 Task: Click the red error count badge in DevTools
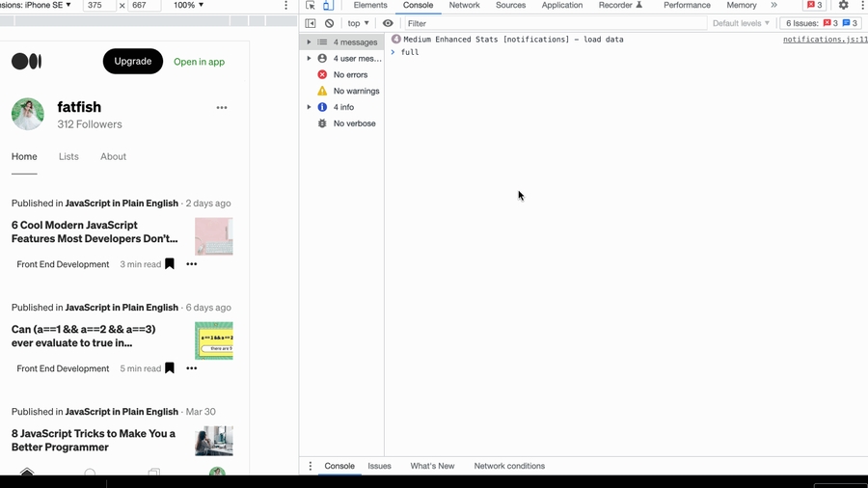coord(815,6)
